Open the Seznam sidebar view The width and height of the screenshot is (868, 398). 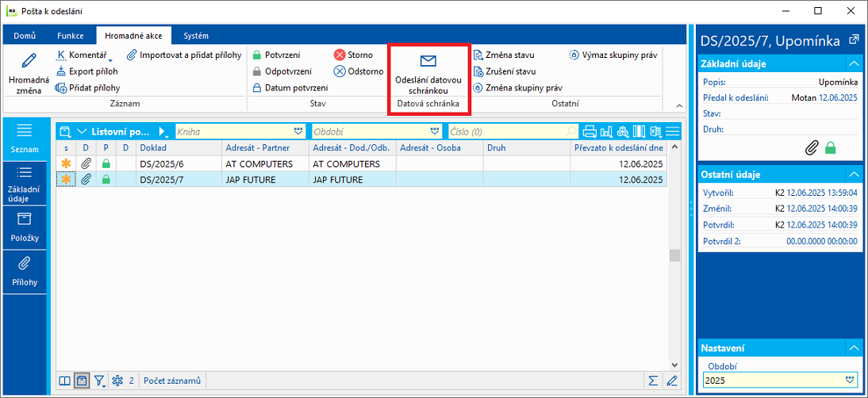[25, 139]
